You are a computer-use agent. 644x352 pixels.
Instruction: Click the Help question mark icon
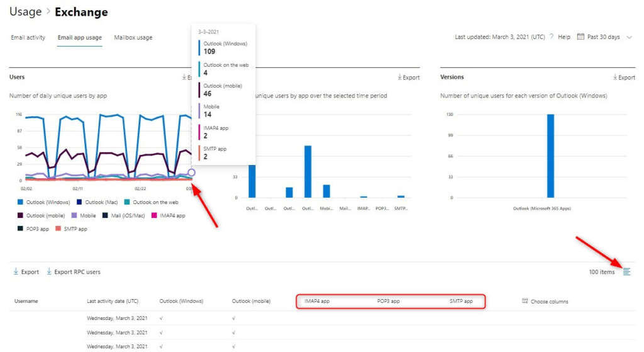[x=552, y=37]
